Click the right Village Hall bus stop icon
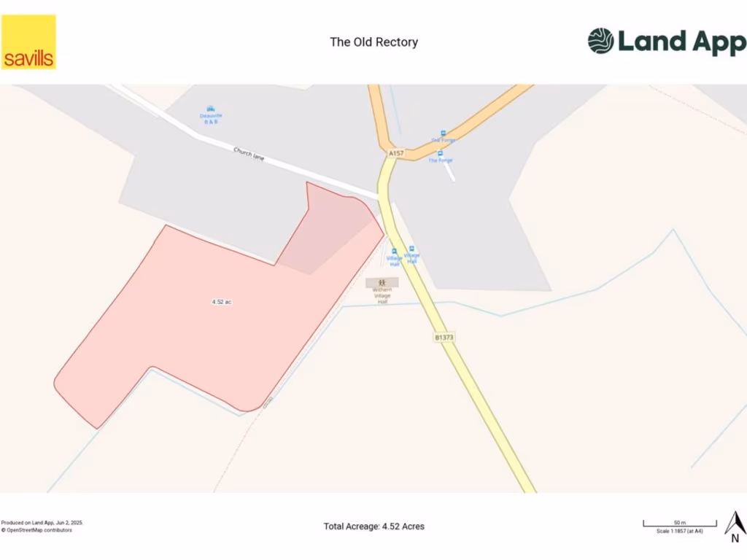747x560 pixels. click(x=411, y=249)
